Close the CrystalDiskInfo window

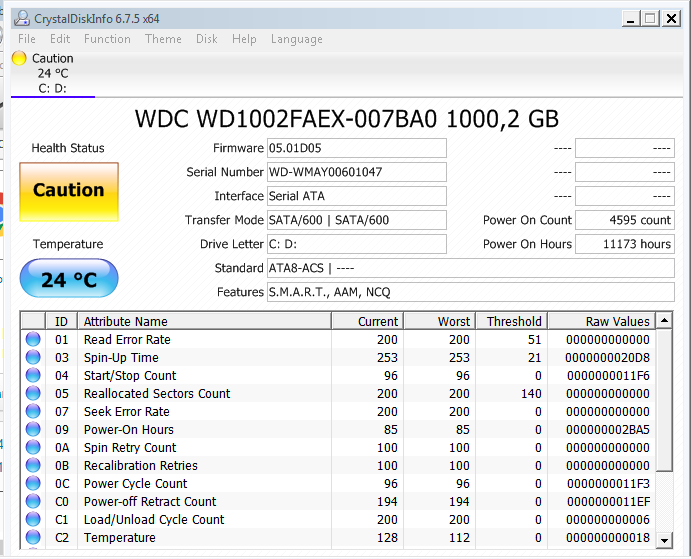pos(671,19)
